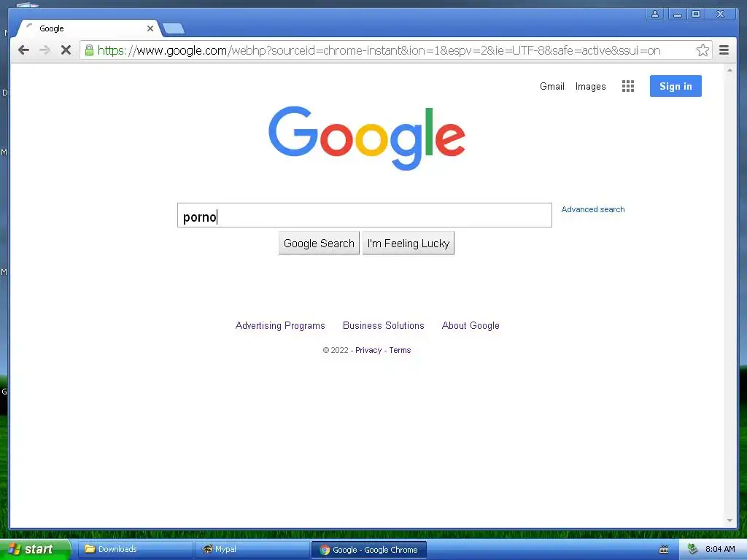747x560 pixels.
Task: Open About Google link
Action: point(471,326)
